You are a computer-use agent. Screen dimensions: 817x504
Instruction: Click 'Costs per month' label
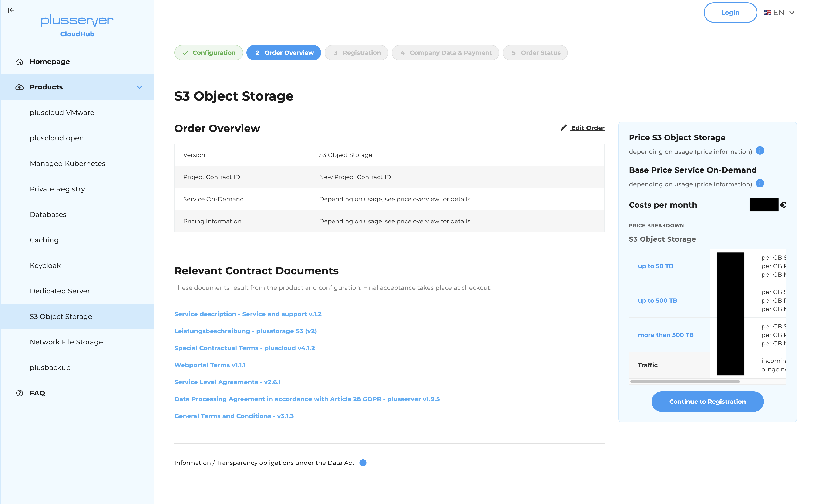663,205
